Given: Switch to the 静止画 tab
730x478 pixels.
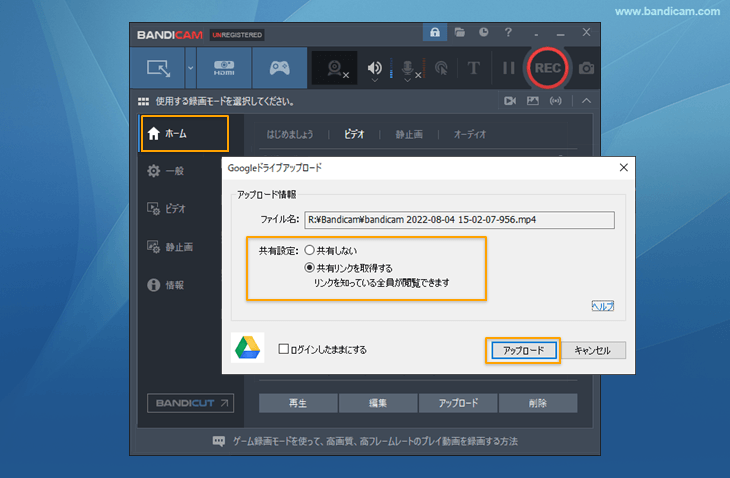Looking at the screenshot, I should tap(409, 135).
